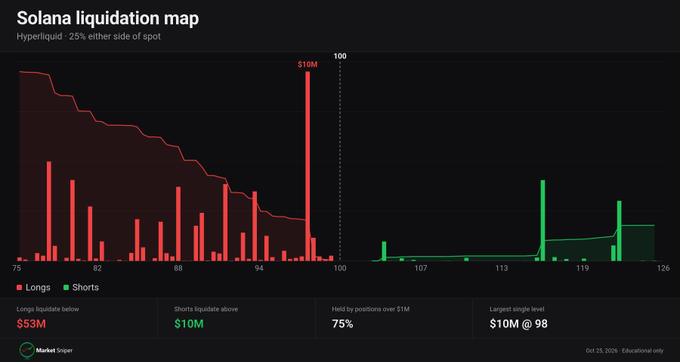Click the $53M longs value

[x=31, y=323]
